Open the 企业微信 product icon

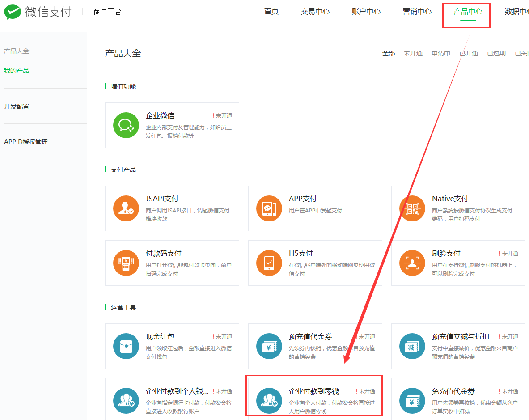point(126,125)
